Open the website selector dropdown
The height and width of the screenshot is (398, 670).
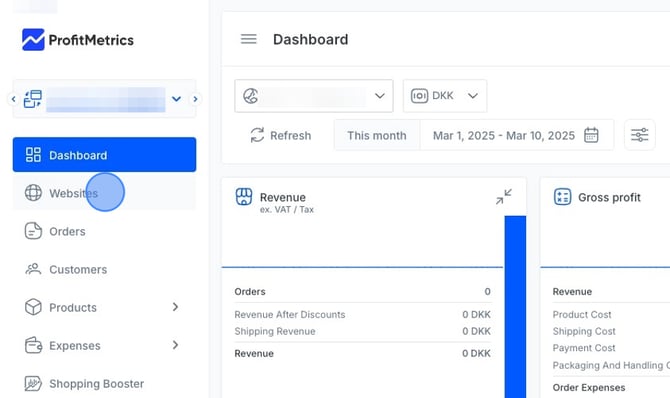314,96
